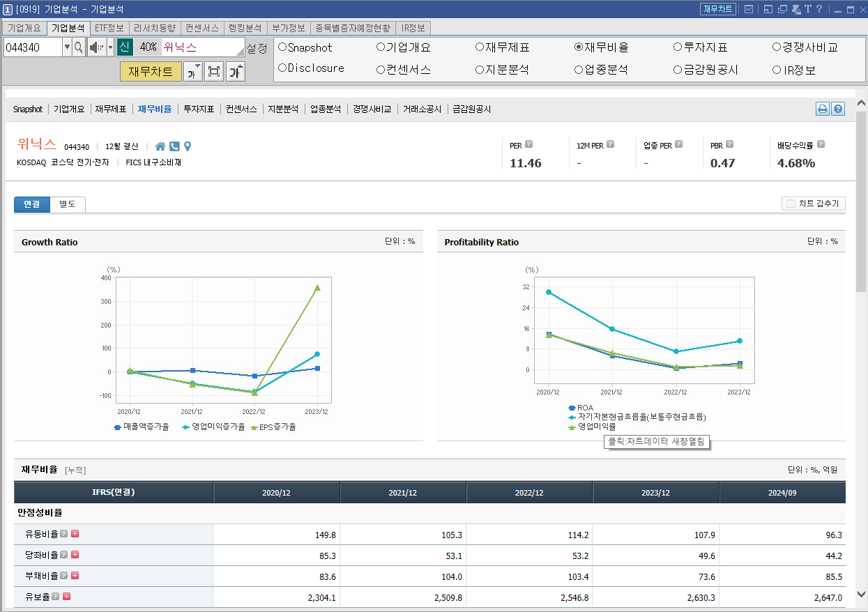Select the Snapshot radio button
This screenshot has height=612, width=868.
click(x=282, y=47)
